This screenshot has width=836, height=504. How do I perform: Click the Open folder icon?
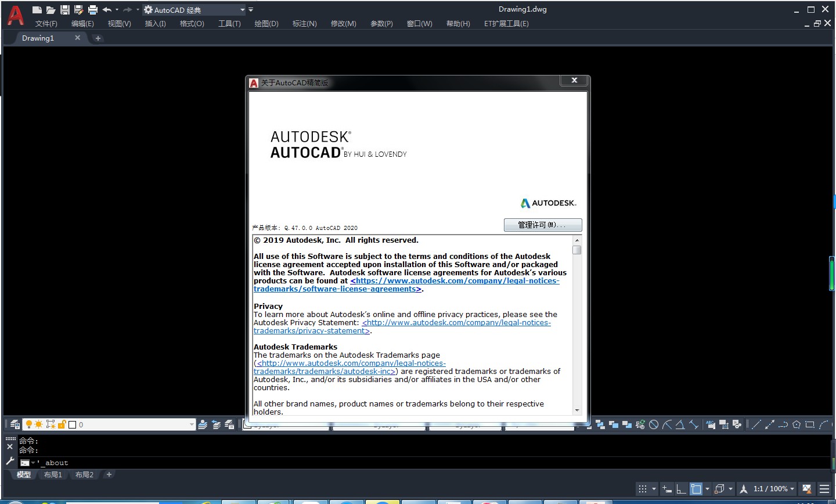(51, 10)
